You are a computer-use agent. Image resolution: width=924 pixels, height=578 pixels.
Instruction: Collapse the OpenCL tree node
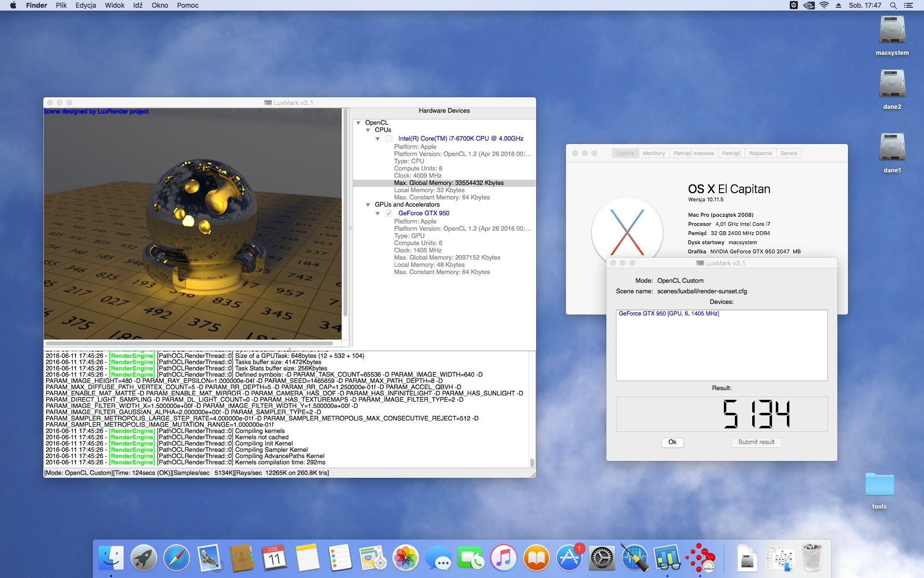click(358, 123)
